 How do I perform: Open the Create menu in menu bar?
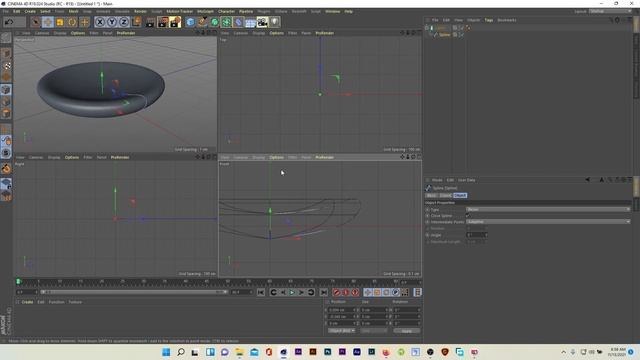coord(30,11)
